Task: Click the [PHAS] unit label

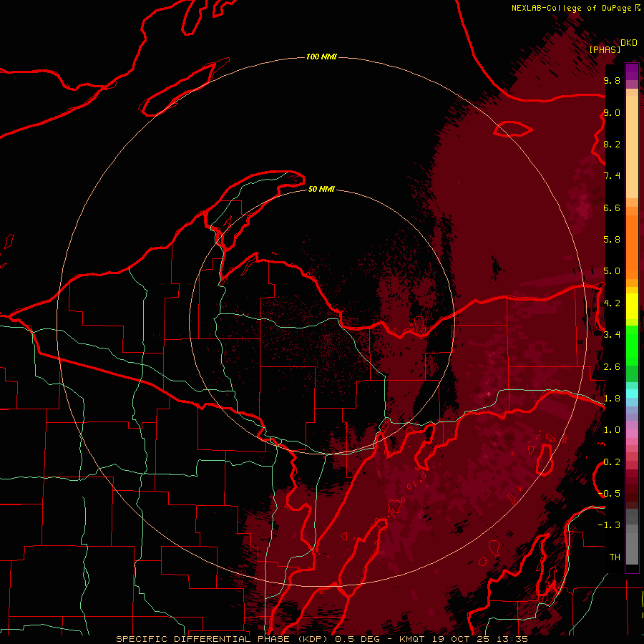Action: tap(605, 50)
